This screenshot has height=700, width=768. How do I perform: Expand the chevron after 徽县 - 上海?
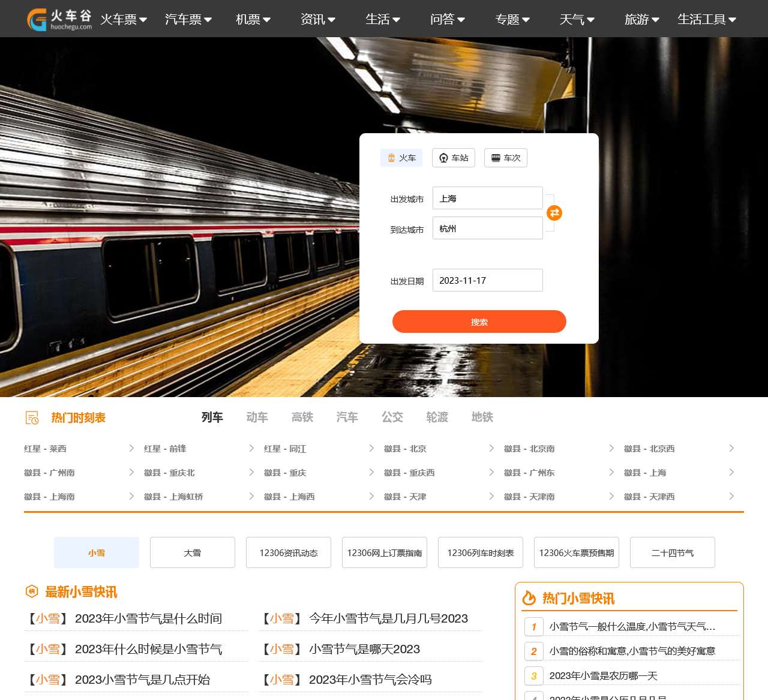tap(731, 472)
